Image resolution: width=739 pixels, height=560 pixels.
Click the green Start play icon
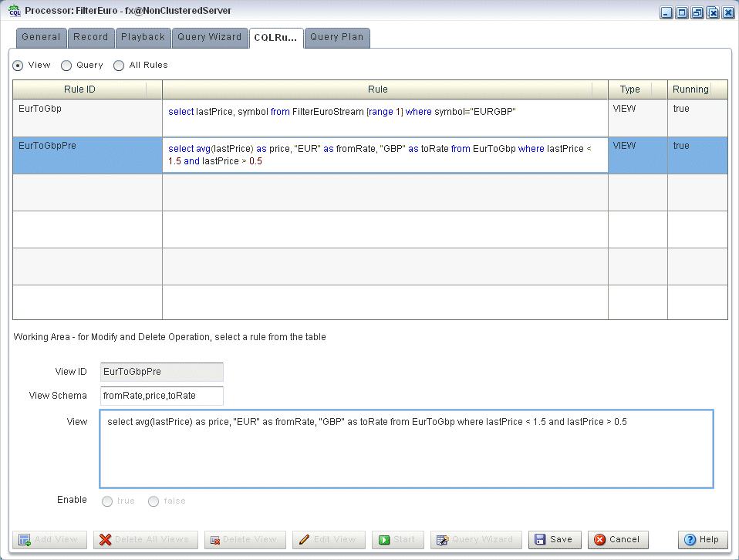pos(384,540)
